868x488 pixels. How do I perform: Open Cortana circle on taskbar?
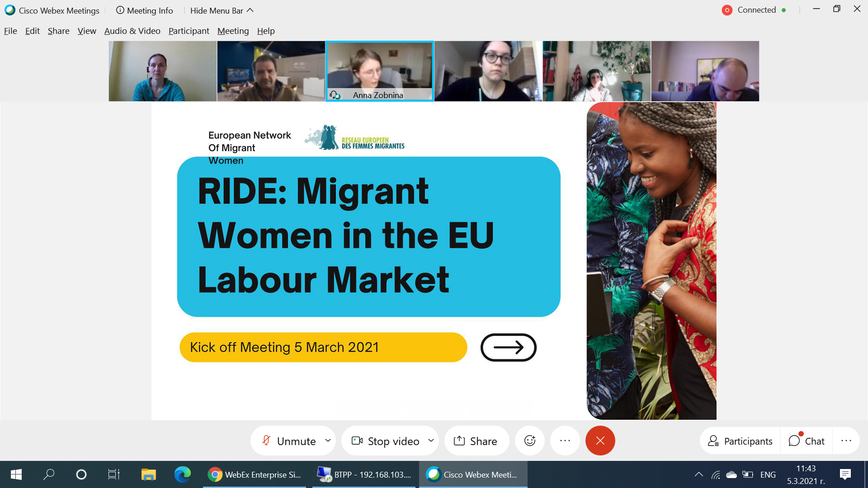tap(81, 474)
